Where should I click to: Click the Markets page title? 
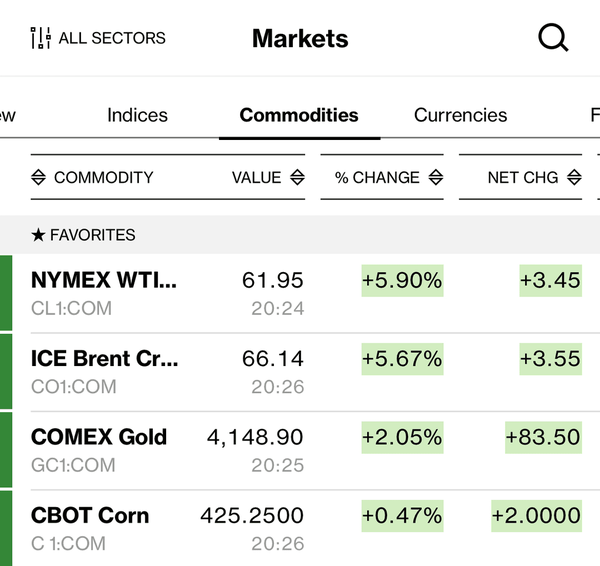pyautogui.click(x=300, y=39)
